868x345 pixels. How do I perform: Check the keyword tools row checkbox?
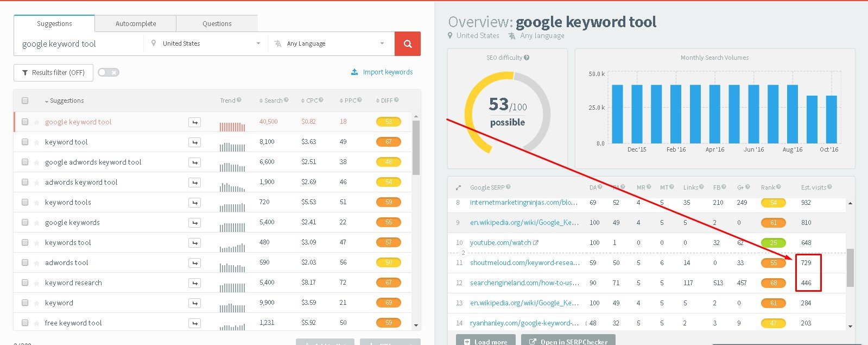pos(25,202)
